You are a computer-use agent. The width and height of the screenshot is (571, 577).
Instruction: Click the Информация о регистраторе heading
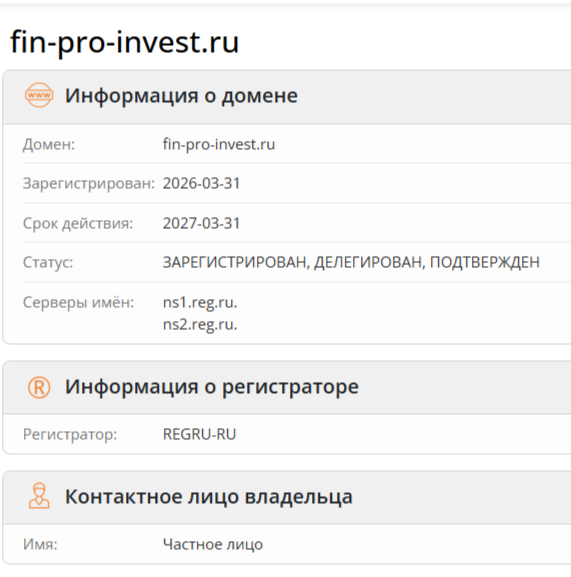coord(212,387)
